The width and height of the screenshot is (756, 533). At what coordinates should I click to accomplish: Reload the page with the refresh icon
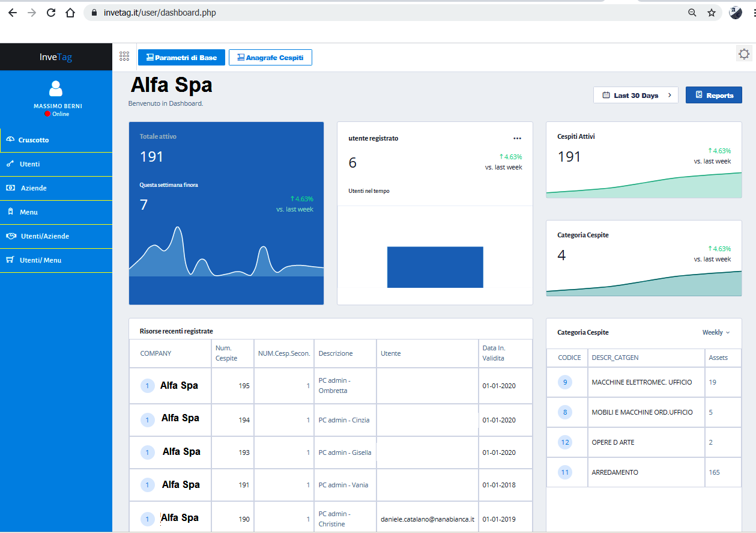tap(51, 13)
